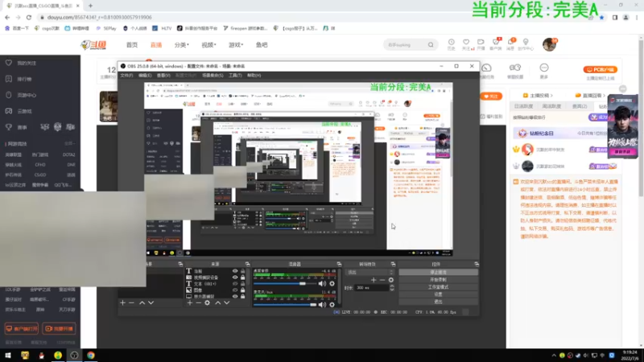644x362 pixels.
Task: Open OBS 文件(F) menu
Action: pos(126,76)
